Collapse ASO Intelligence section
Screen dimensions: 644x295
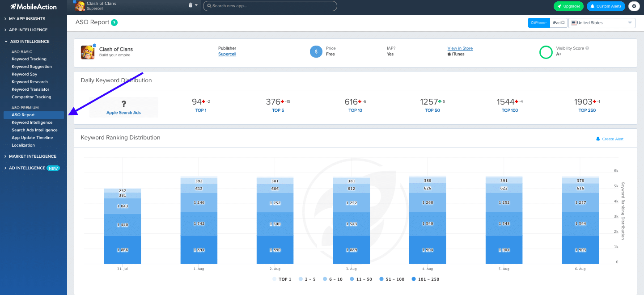pyautogui.click(x=29, y=42)
